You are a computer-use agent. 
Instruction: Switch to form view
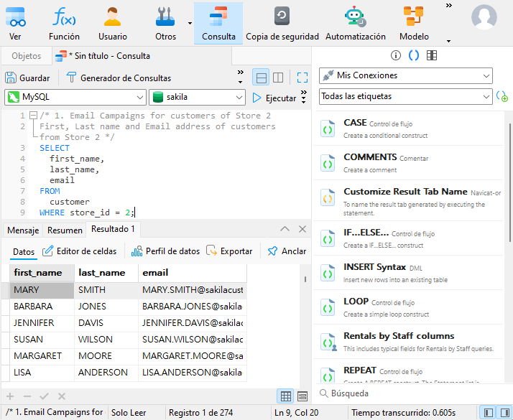point(302,396)
